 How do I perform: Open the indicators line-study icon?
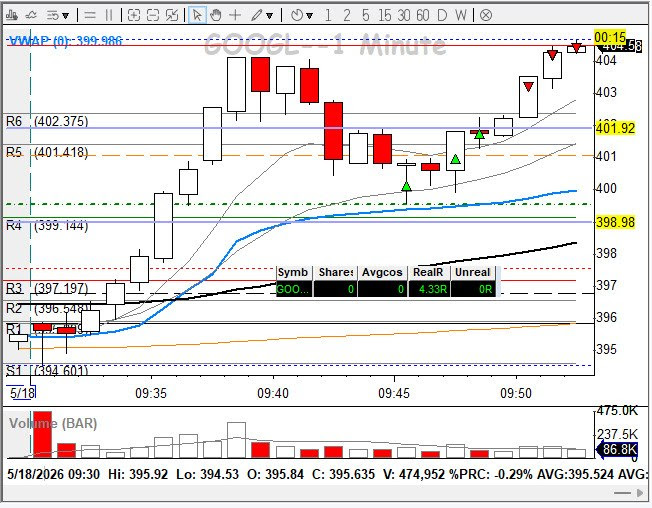31,16
